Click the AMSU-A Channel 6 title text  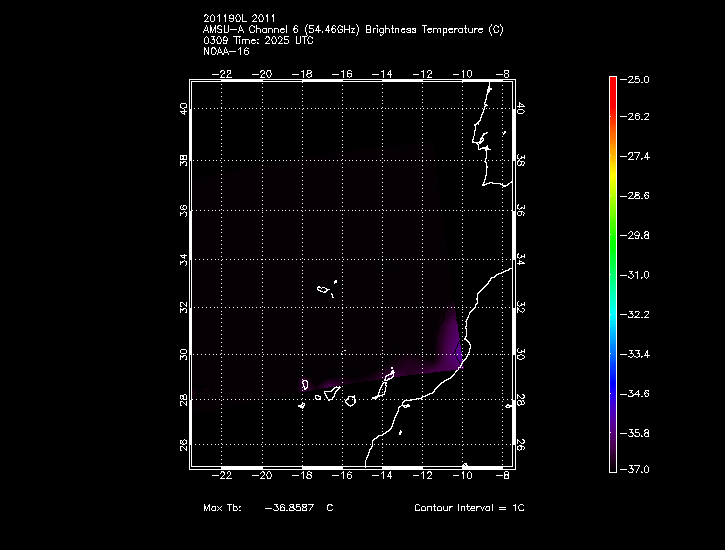[352, 30]
